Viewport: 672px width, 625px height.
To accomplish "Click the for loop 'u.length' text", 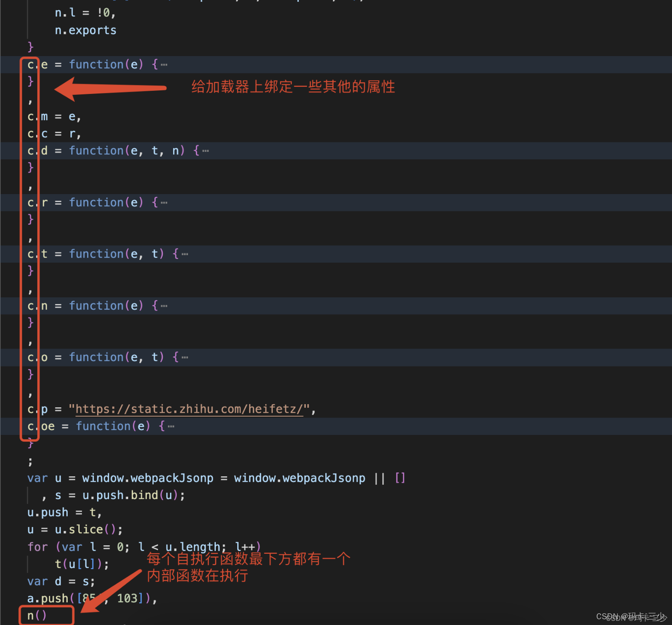I will 193,547.
